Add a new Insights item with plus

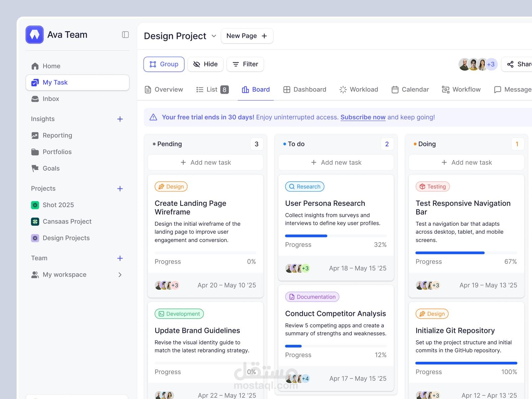120,119
